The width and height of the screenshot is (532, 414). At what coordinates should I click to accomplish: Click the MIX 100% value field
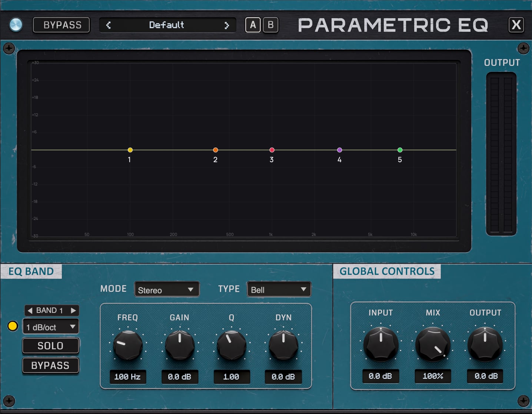pos(433,376)
